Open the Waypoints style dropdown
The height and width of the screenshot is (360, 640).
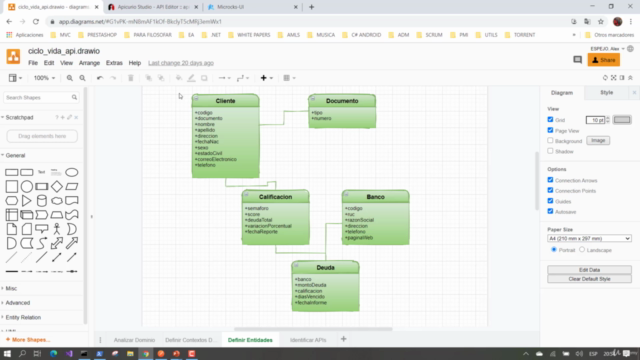243,78
